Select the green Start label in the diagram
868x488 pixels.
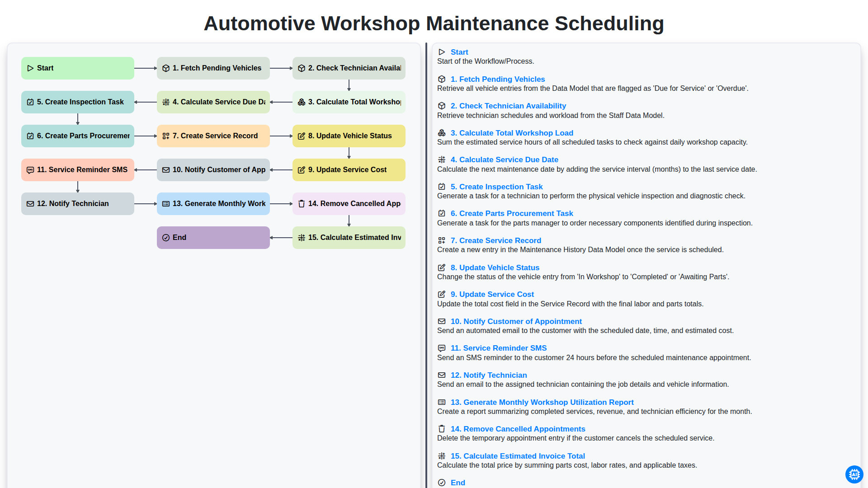[45, 68]
